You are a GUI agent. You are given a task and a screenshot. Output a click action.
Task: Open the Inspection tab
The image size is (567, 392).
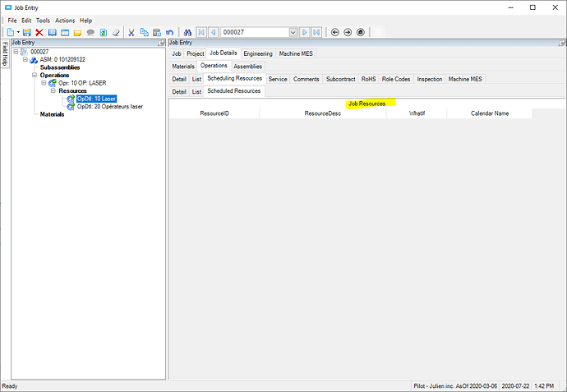click(430, 79)
